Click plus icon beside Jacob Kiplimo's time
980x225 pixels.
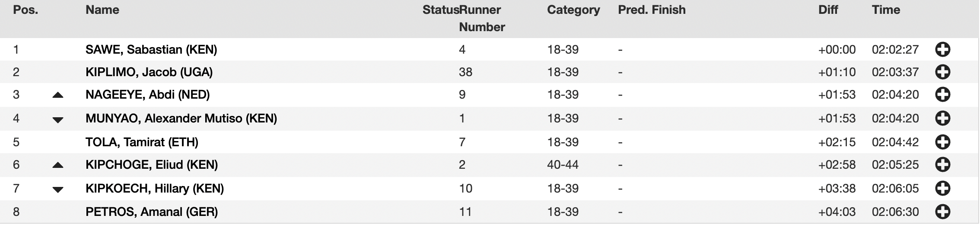point(942,72)
